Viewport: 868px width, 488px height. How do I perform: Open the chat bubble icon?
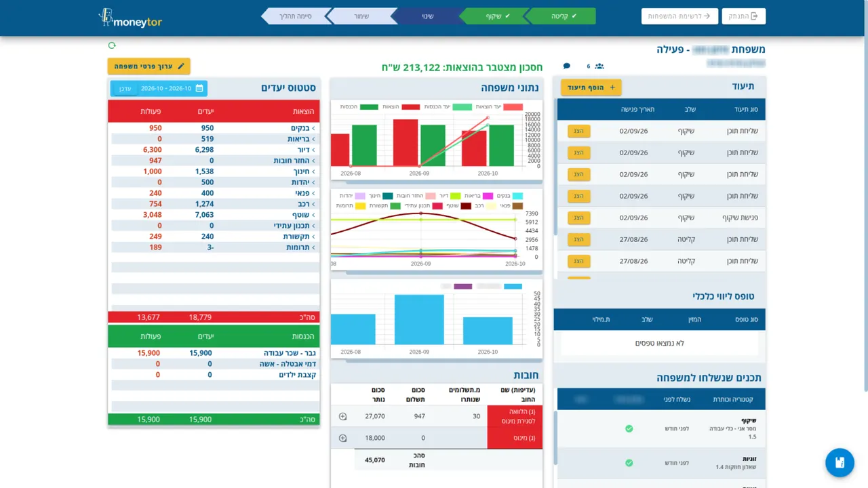567,66
